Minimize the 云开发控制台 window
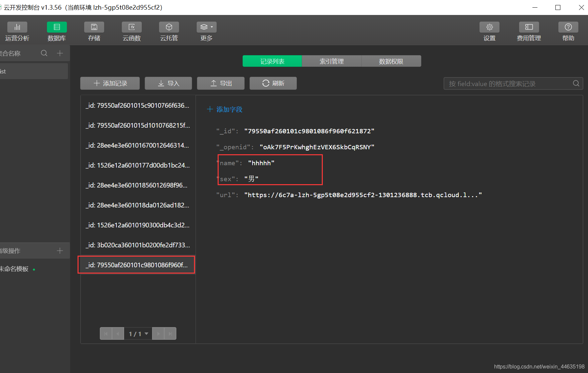Screen dimensions: 588x373 pos(535,7)
